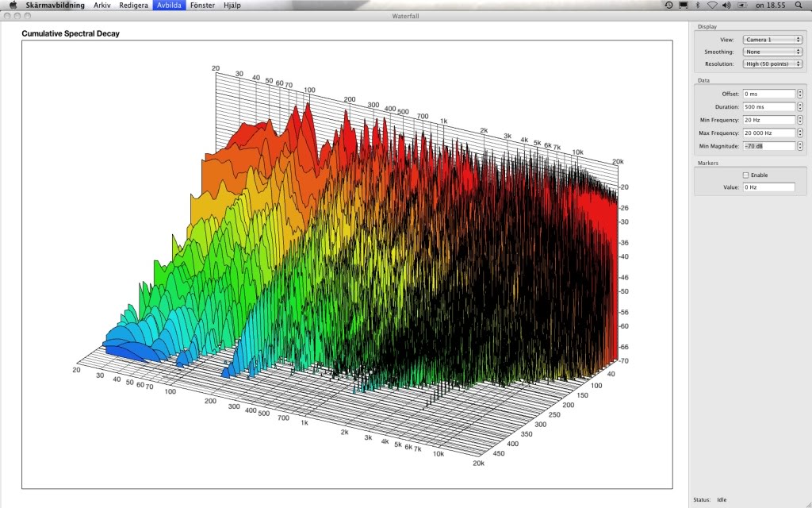This screenshot has width=812, height=508.
Task: Enable the Markers checkbox
Action: pyautogui.click(x=745, y=175)
